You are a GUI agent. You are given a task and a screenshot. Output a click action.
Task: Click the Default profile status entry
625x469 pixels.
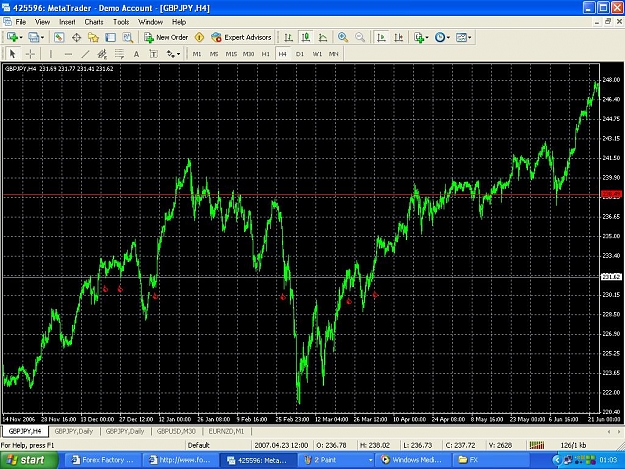[199, 445]
